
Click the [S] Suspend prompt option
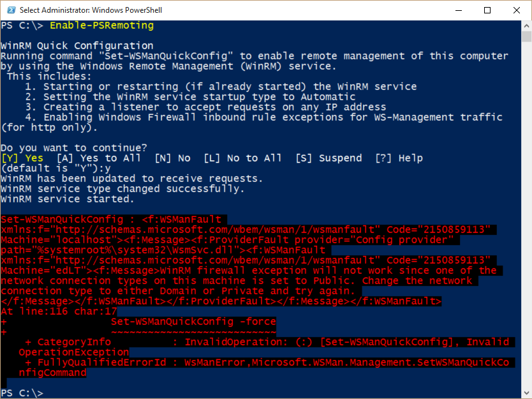(329, 158)
